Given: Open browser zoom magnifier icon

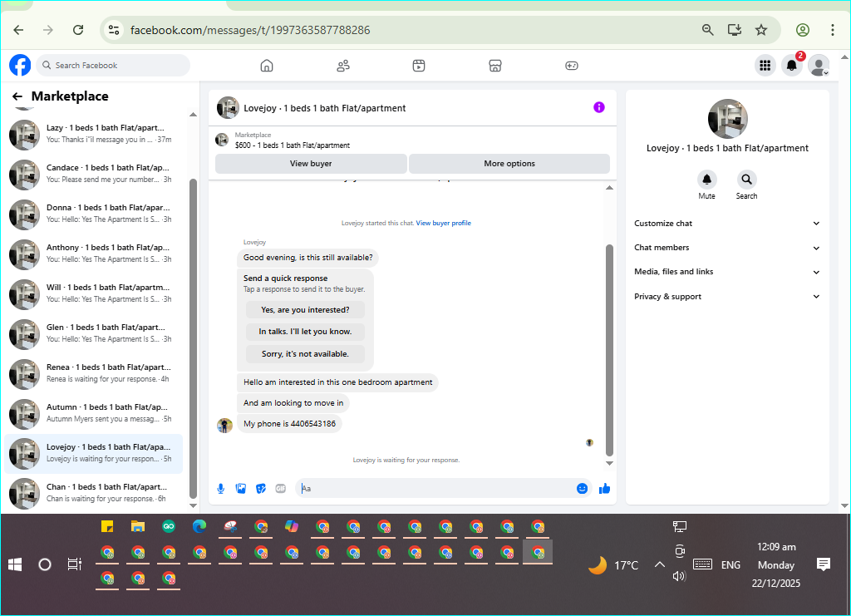Looking at the screenshot, I should [x=708, y=30].
